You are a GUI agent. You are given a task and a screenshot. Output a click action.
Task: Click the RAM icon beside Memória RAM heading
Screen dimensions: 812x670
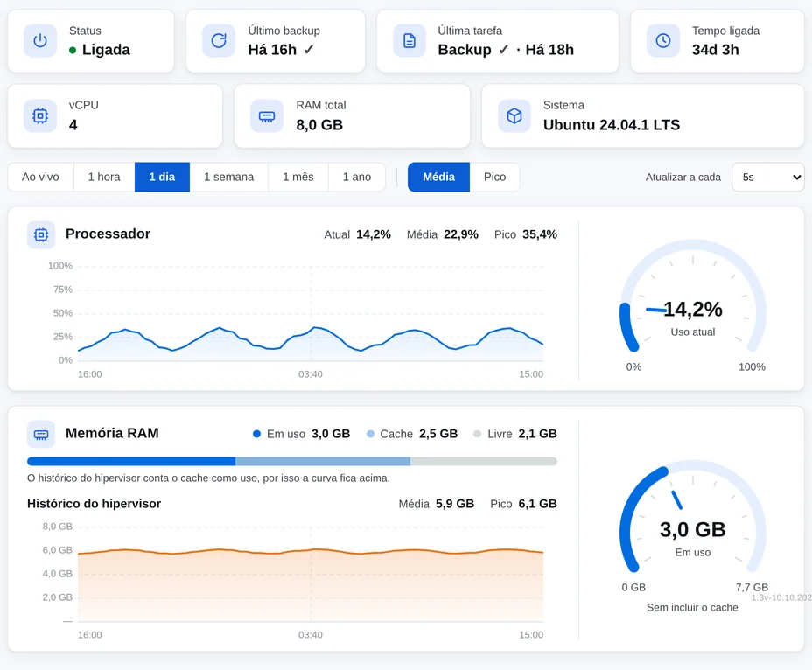click(41, 434)
